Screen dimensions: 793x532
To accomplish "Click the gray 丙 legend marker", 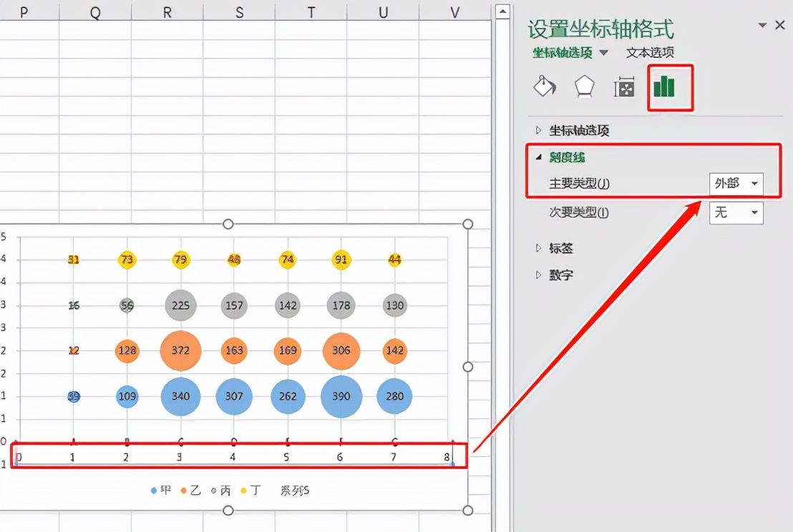I will tap(215, 491).
